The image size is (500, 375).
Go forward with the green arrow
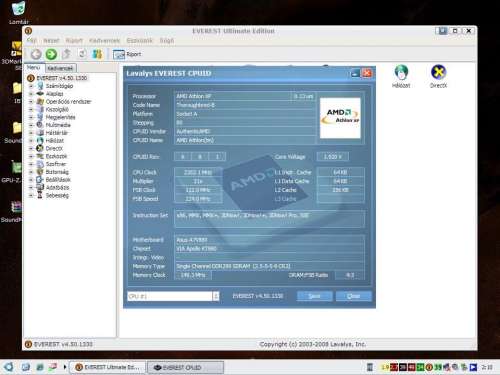51,54
